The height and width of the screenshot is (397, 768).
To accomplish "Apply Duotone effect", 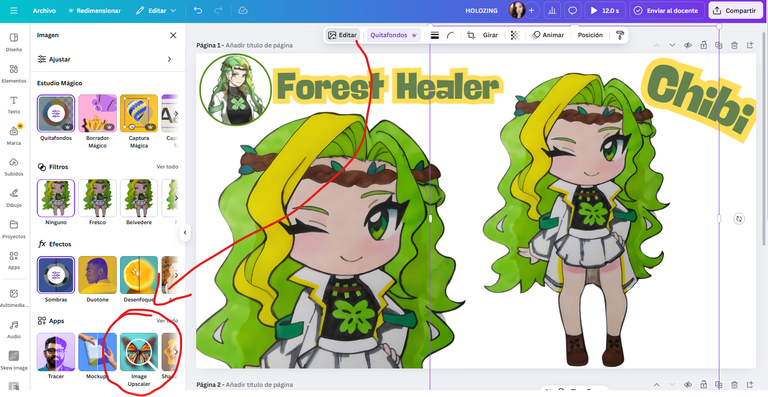I will (x=97, y=275).
